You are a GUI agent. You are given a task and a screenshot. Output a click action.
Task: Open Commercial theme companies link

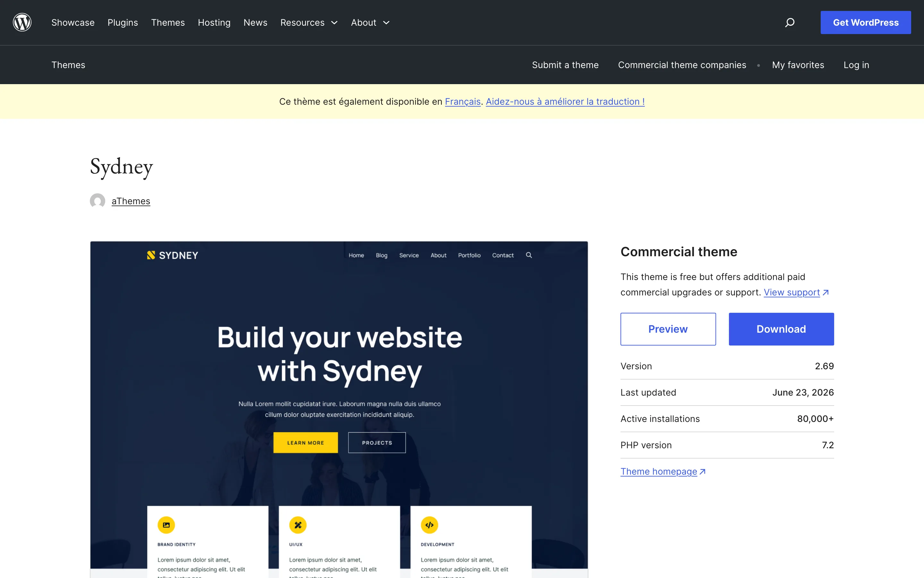click(682, 65)
